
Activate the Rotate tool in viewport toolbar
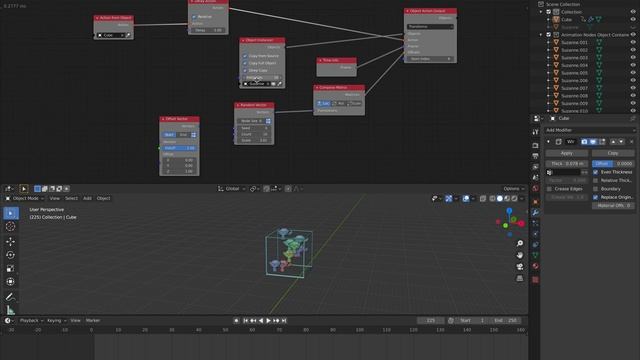tap(11, 255)
